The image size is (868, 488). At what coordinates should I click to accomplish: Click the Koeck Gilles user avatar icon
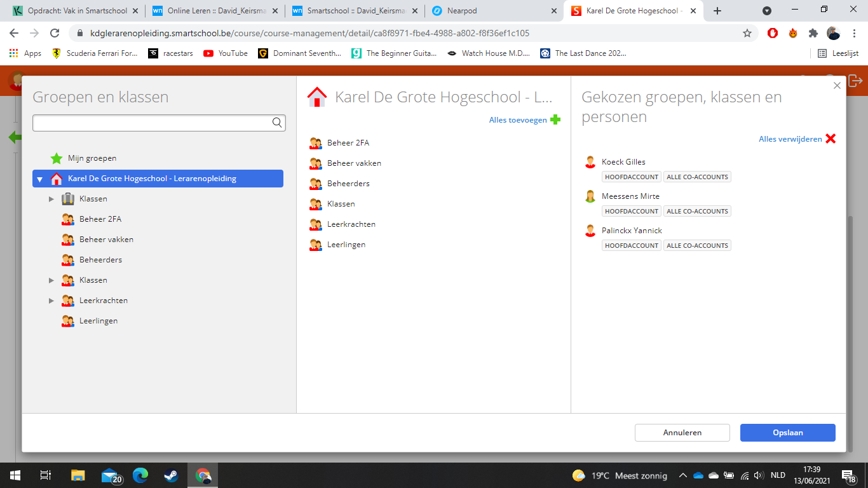click(590, 162)
